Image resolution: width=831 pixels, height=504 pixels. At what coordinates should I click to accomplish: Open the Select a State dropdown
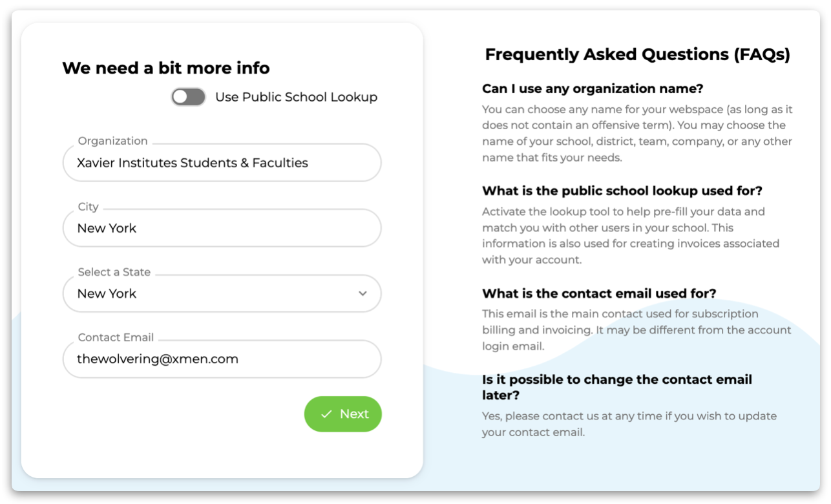[x=222, y=293]
